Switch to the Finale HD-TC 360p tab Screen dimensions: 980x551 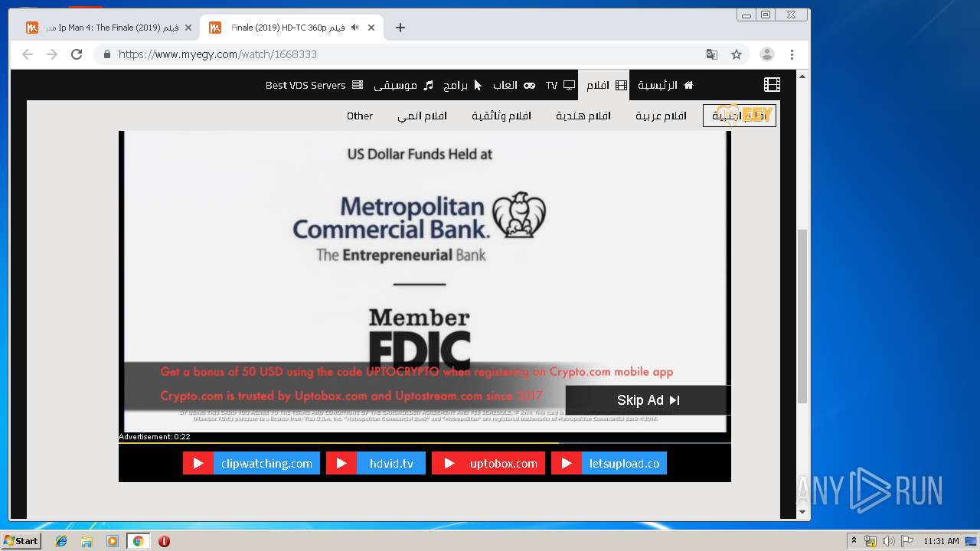291,28
